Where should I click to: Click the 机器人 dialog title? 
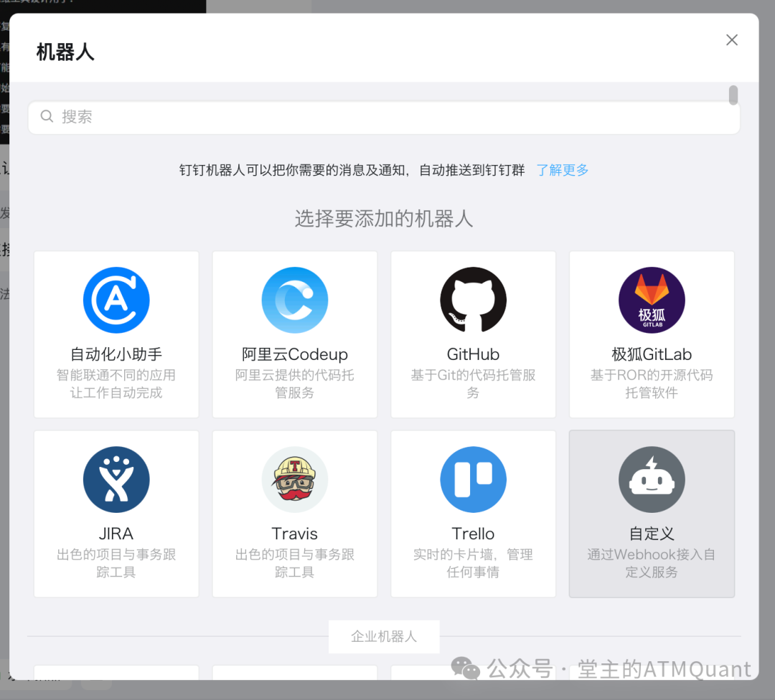pyautogui.click(x=65, y=52)
